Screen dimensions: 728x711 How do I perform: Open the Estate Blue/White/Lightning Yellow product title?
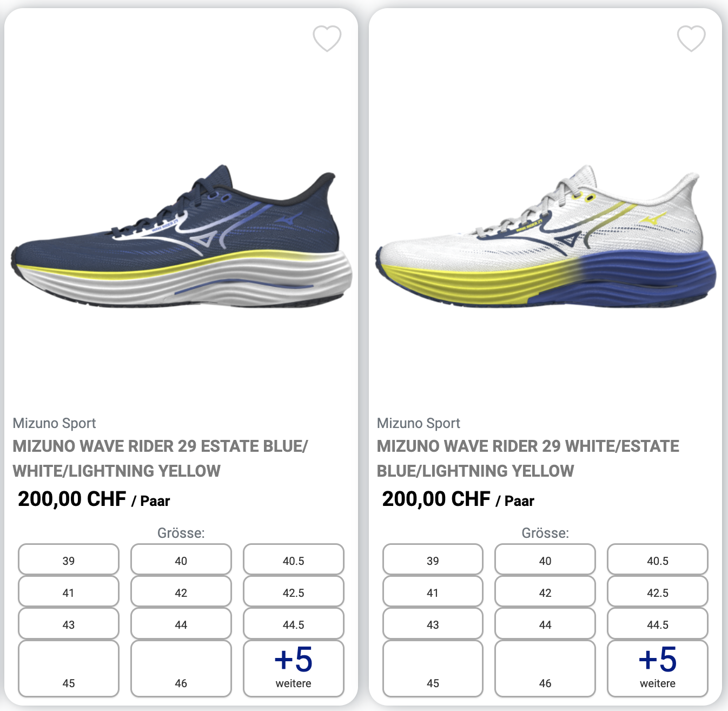coord(161,458)
